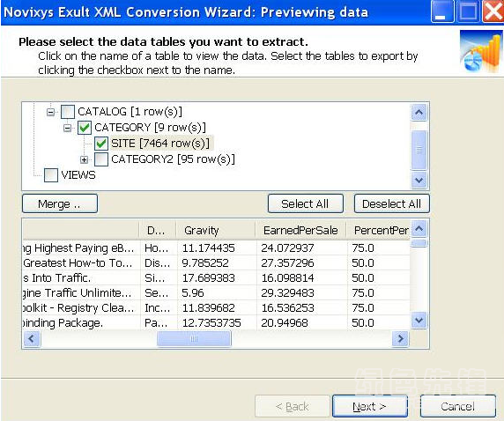Click the tree panel vertical scrollbar thumb
Screen dimensions: 504x421
419,150
